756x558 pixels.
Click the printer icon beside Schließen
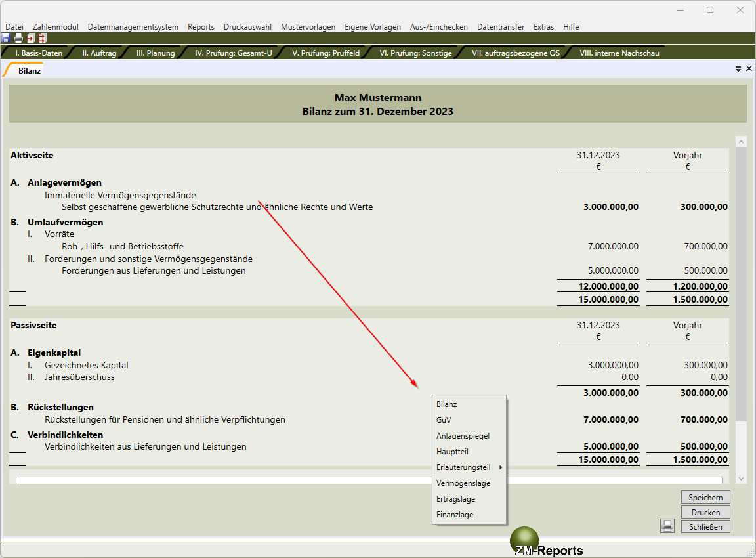tap(667, 525)
